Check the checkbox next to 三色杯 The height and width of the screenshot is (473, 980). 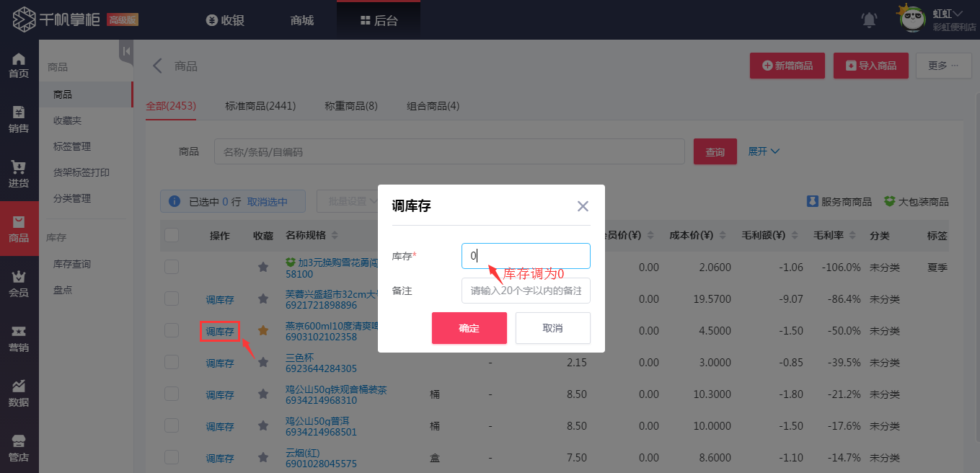tap(171, 362)
